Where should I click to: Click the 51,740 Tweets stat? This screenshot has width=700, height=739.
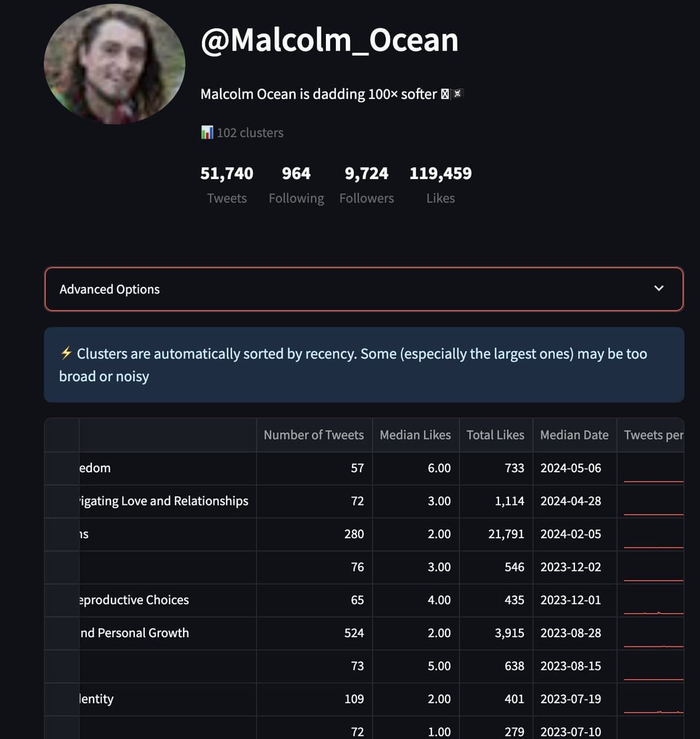coord(227,174)
